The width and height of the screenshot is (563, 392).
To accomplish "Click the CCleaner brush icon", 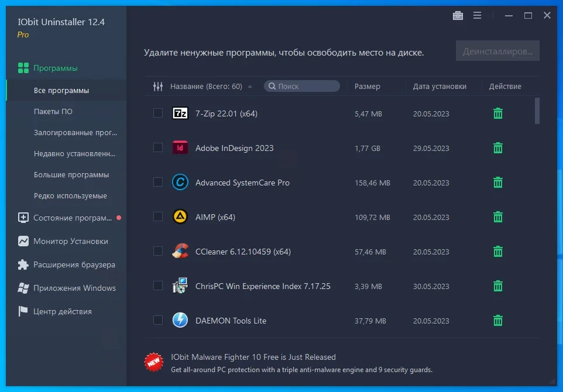I will point(180,251).
